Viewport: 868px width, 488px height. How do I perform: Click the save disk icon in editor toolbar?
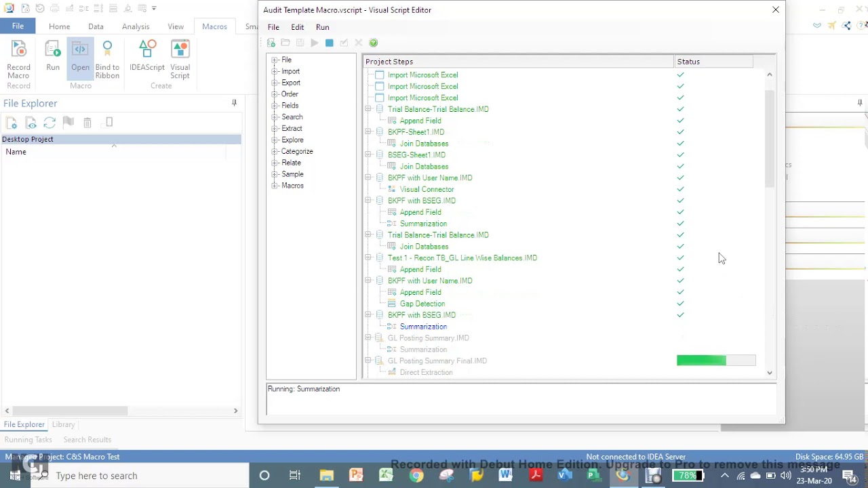(300, 43)
